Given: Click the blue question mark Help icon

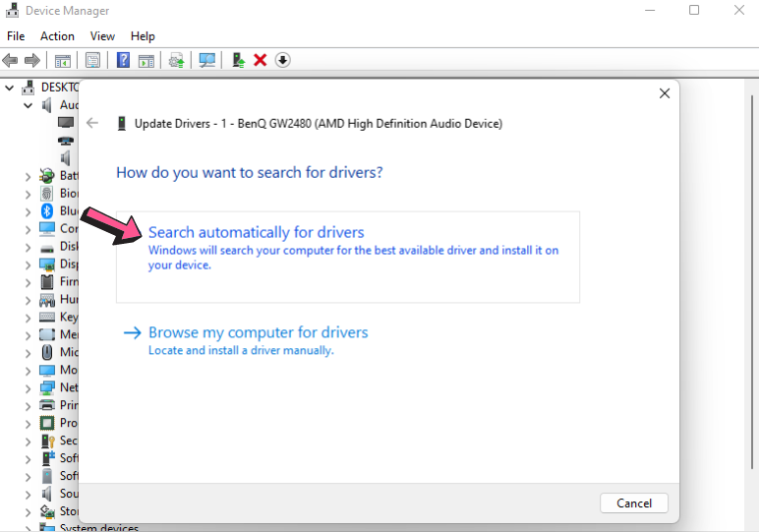Looking at the screenshot, I should 123,60.
